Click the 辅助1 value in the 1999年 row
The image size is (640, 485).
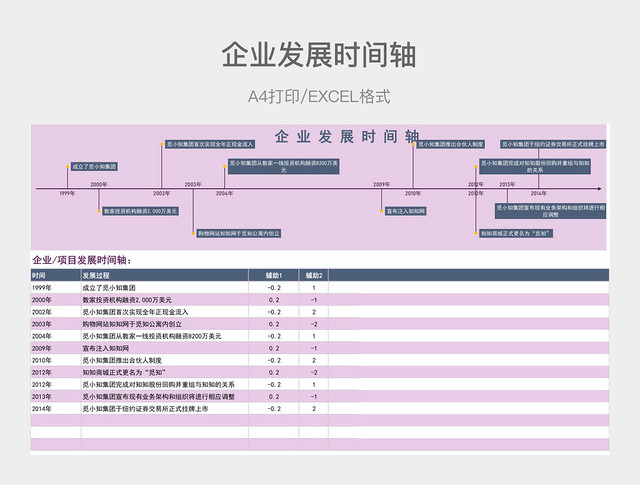274,288
